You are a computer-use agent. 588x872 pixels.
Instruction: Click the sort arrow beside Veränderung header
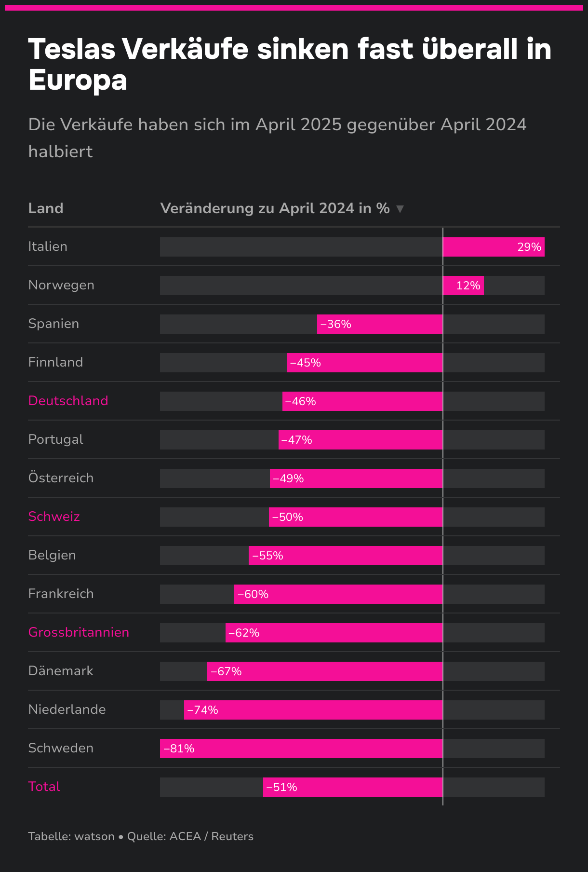click(x=400, y=209)
